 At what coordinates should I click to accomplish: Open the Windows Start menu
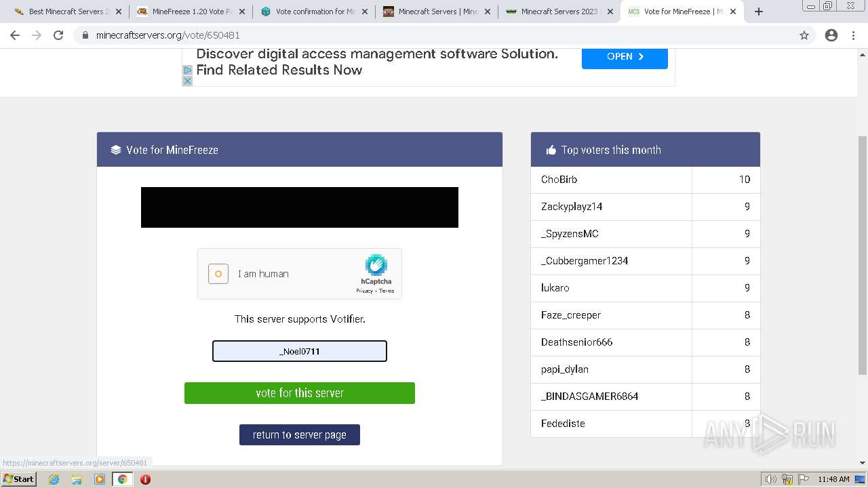(18, 479)
